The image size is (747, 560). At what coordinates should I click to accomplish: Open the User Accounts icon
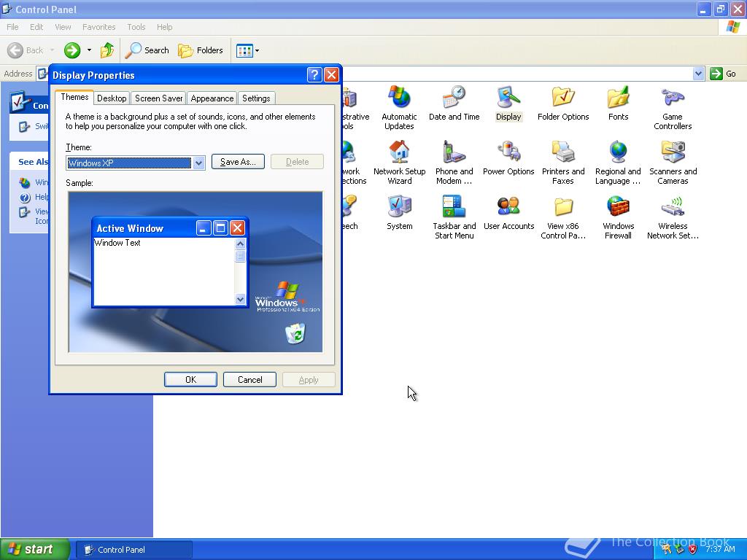click(x=508, y=213)
